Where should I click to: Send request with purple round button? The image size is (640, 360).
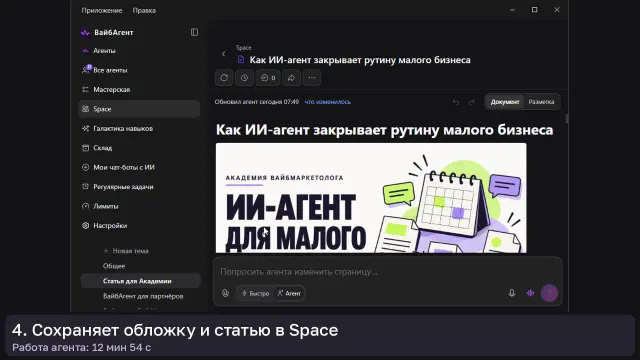(549, 293)
